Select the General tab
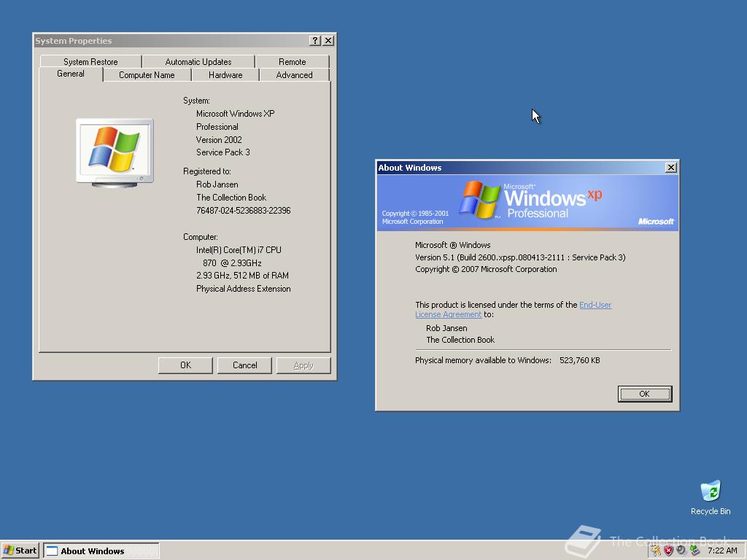747x560 pixels. click(71, 74)
